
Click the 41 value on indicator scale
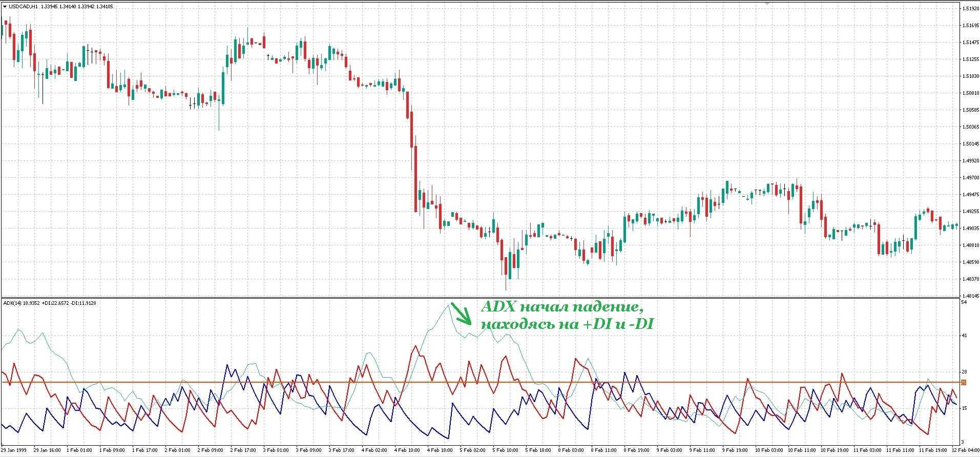tap(964, 336)
